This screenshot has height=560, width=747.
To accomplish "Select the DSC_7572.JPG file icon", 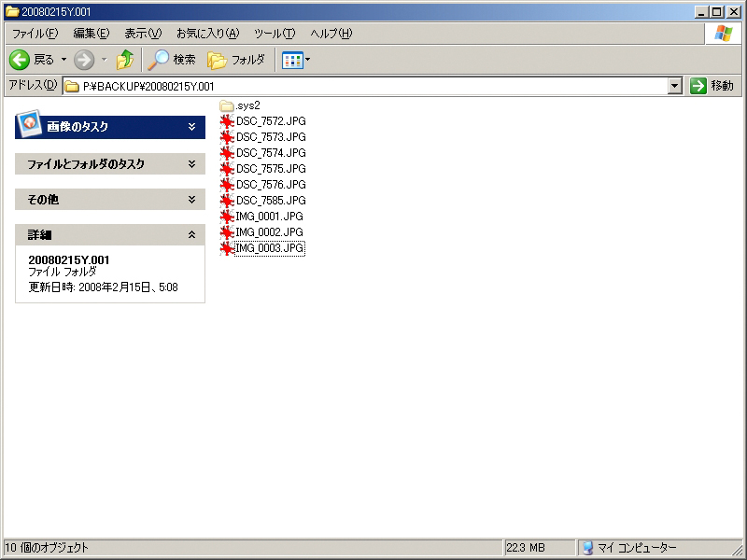I will [227, 121].
